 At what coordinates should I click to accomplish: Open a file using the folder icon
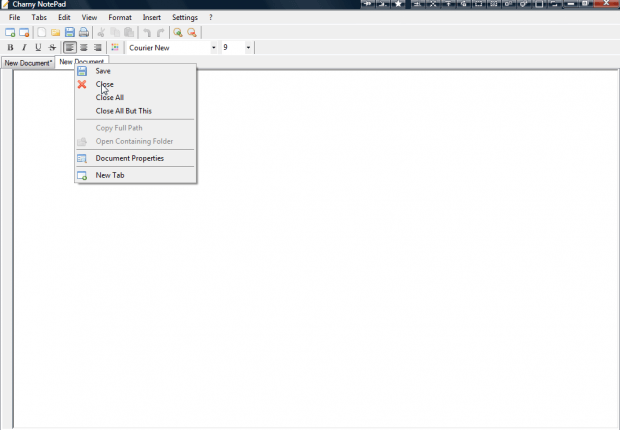coord(55,32)
